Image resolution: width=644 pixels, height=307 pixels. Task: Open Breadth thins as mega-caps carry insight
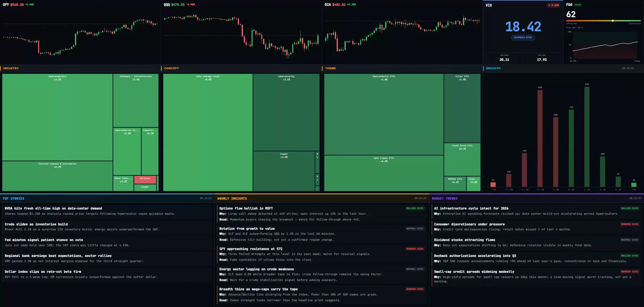322,294
